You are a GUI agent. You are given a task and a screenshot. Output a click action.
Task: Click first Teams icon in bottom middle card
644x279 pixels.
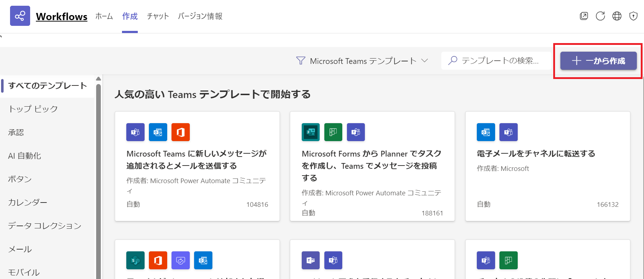(311, 260)
